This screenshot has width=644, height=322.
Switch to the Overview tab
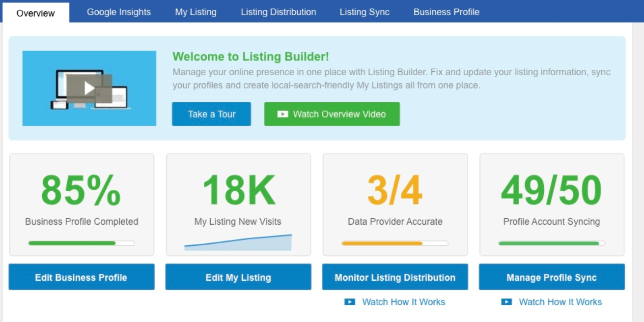pyautogui.click(x=36, y=13)
